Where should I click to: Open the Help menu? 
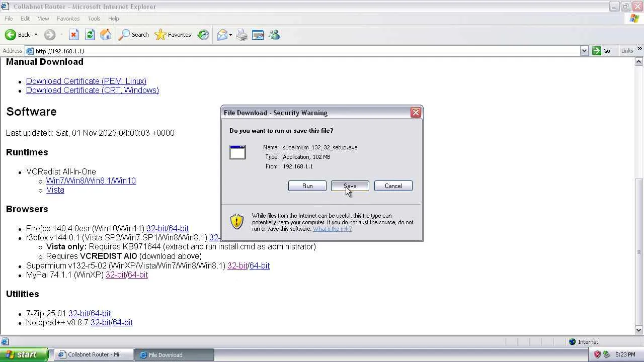(113, 19)
